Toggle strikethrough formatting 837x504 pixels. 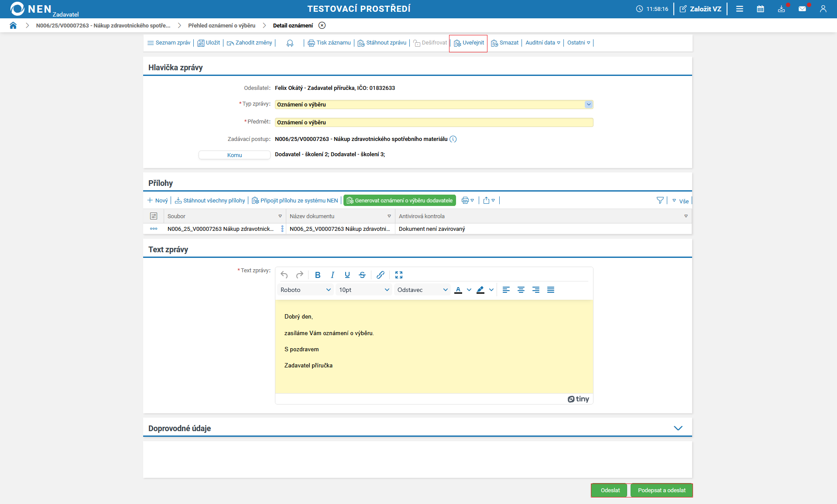click(x=362, y=275)
